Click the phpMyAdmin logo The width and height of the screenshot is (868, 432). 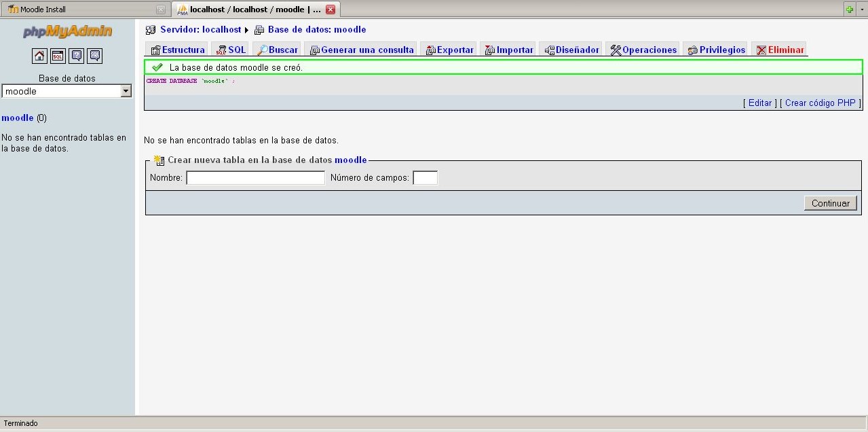pos(67,32)
